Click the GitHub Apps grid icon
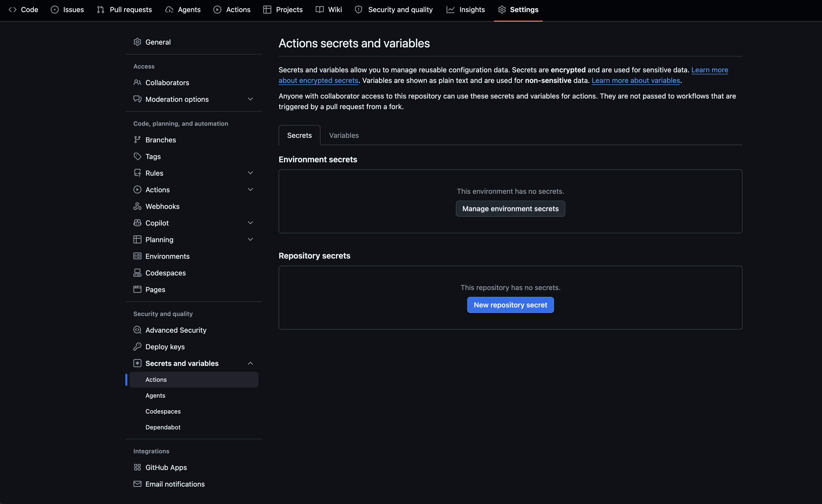Image resolution: width=822 pixels, height=504 pixels. 137,467
